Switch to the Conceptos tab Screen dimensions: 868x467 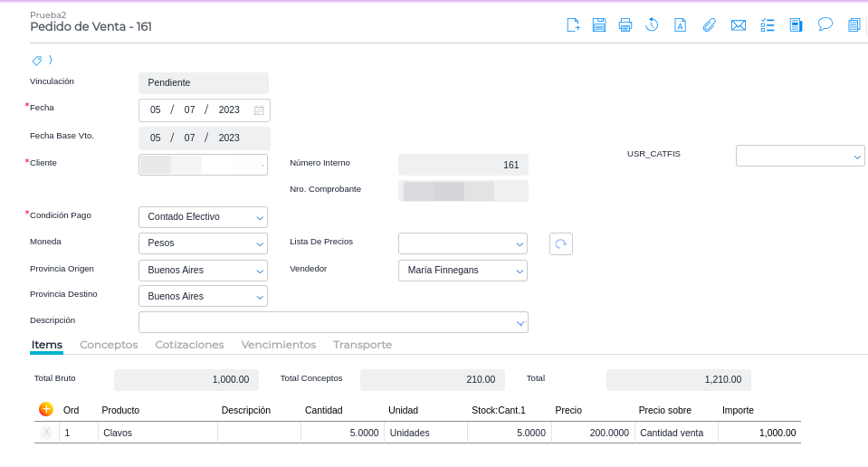[109, 345]
